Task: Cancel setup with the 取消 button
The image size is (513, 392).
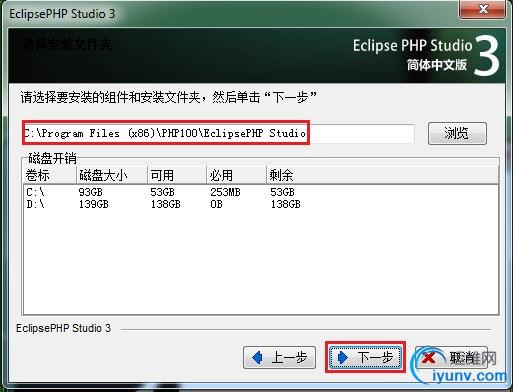Action: pyautogui.click(x=452, y=357)
